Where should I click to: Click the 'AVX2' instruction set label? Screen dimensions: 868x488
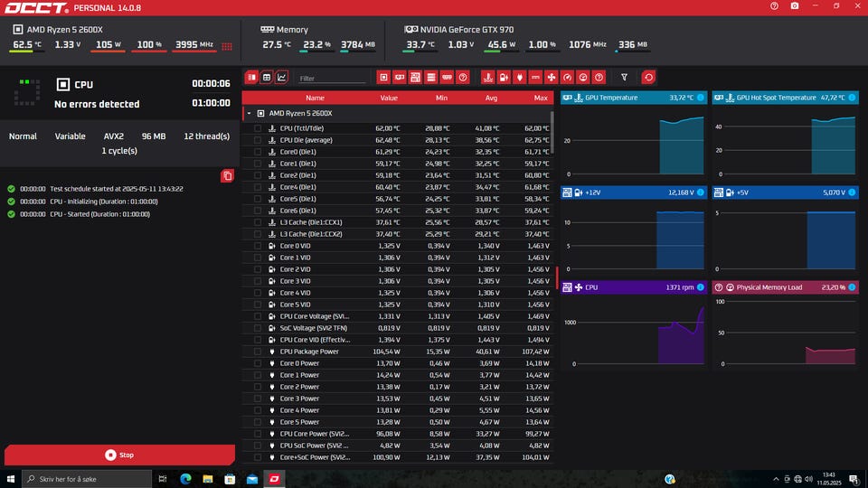114,136
